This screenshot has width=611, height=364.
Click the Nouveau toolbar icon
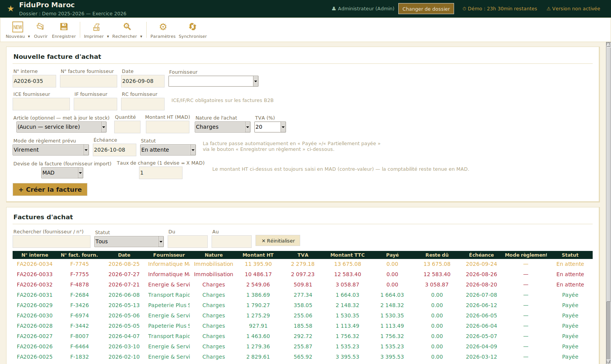18,27
